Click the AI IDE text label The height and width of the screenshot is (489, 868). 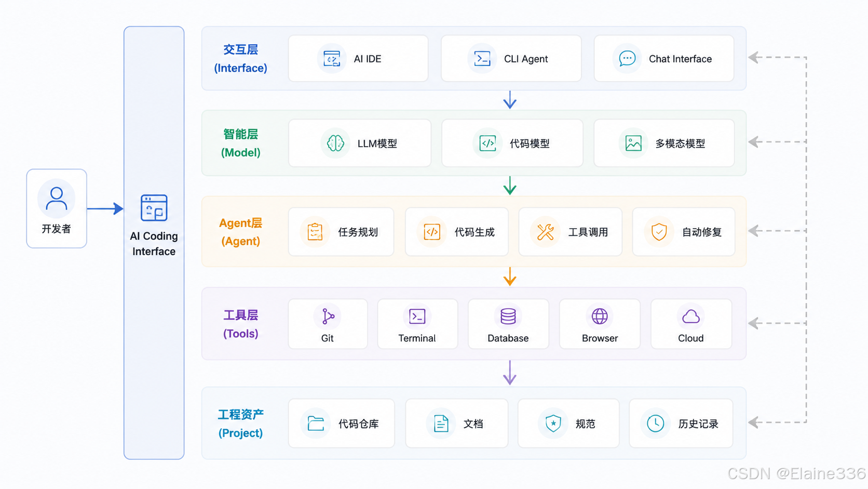368,59
